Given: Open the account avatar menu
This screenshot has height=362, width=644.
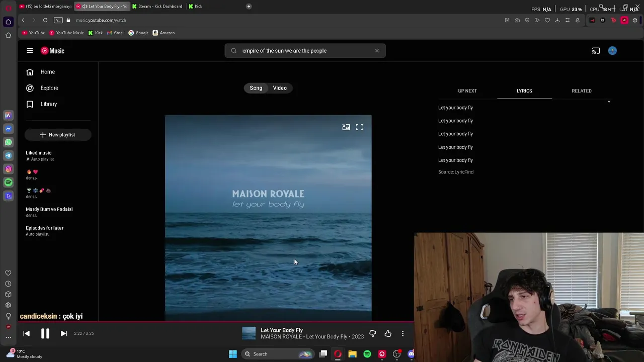Looking at the screenshot, I should coord(612,51).
